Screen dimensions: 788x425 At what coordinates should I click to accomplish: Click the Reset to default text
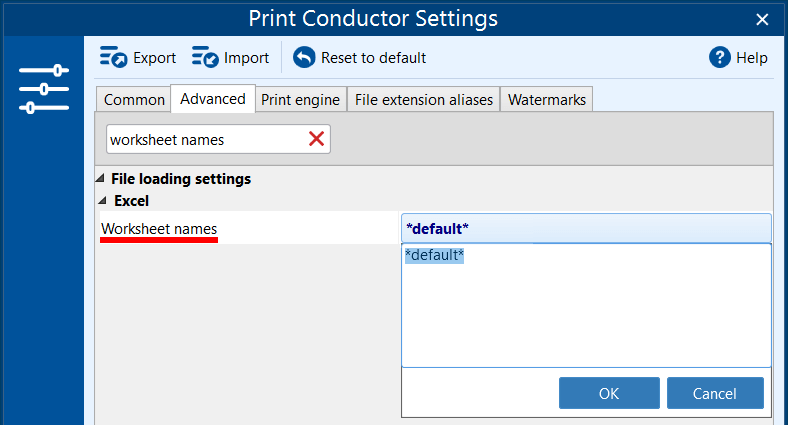(x=373, y=58)
